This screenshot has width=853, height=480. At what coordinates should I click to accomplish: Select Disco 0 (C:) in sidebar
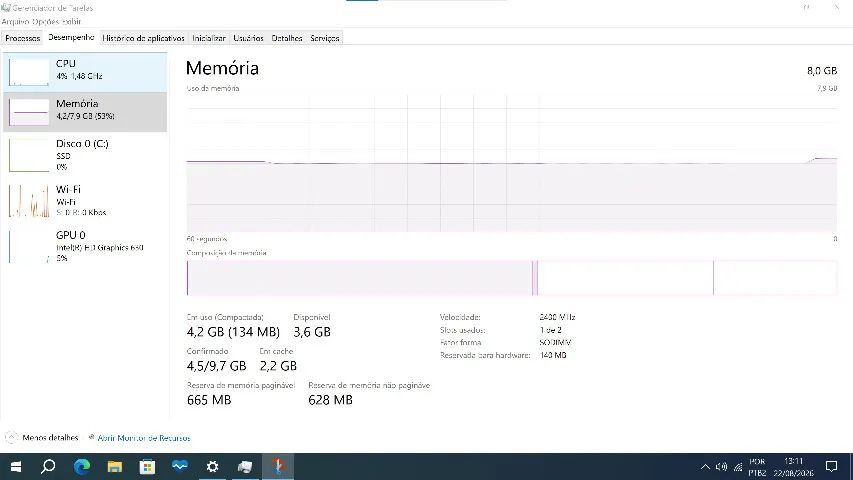[x=85, y=155]
